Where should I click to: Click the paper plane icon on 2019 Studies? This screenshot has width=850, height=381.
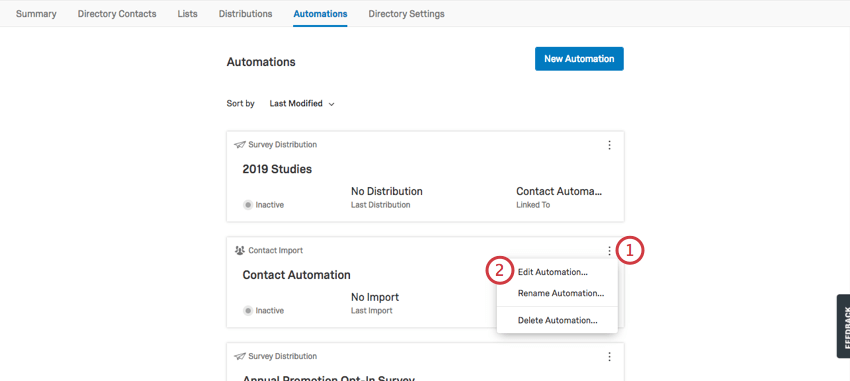click(240, 145)
